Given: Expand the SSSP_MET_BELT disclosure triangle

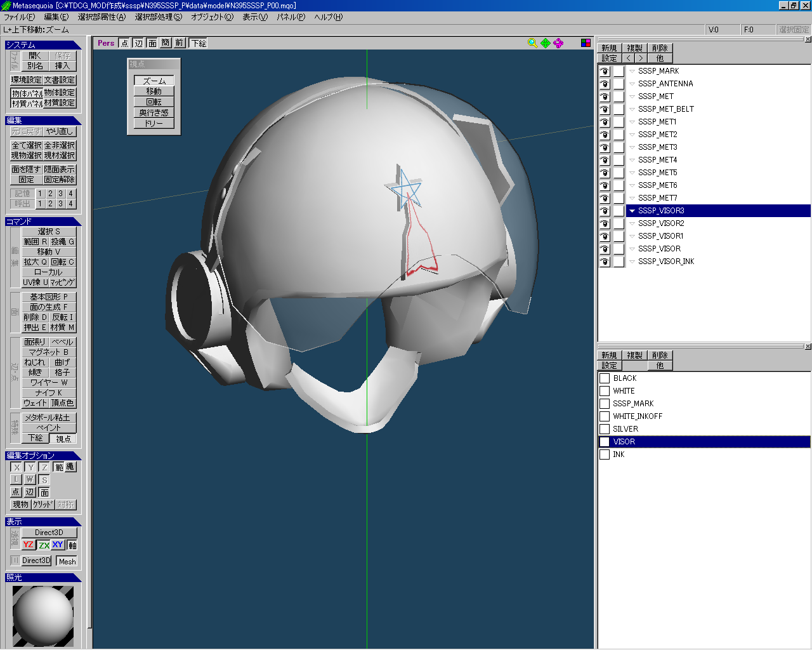Looking at the screenshot, I should pyautogui.click(x=632, y=109).
